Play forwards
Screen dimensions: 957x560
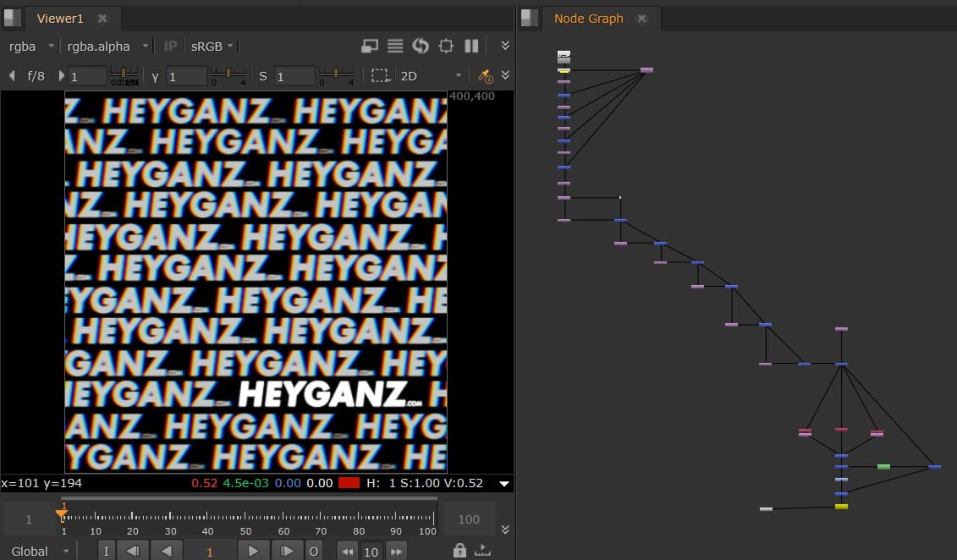point(253,552)
